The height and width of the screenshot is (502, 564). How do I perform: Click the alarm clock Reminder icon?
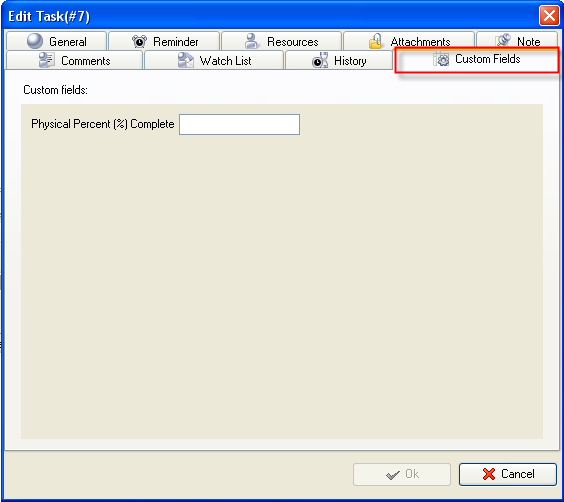(139, 41)
